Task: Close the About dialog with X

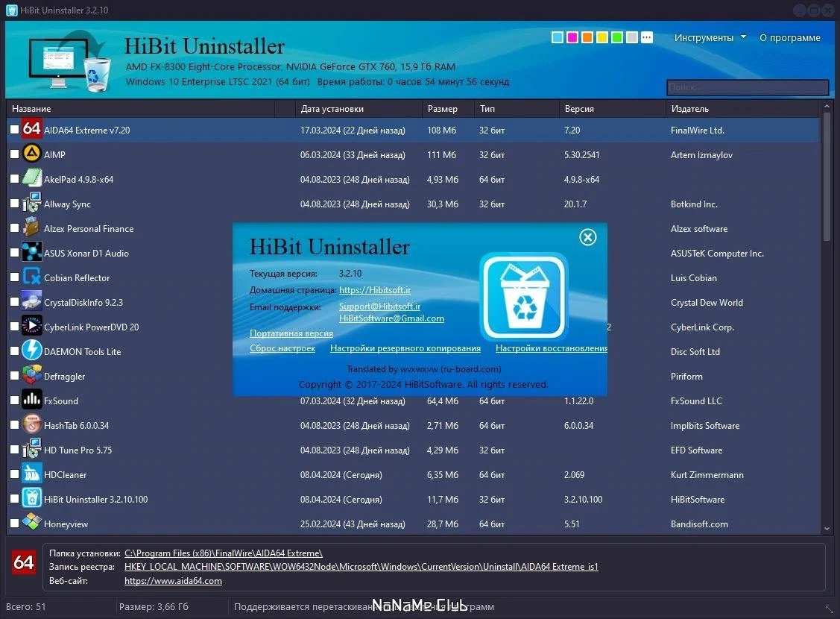Action: tap(587, 237)
